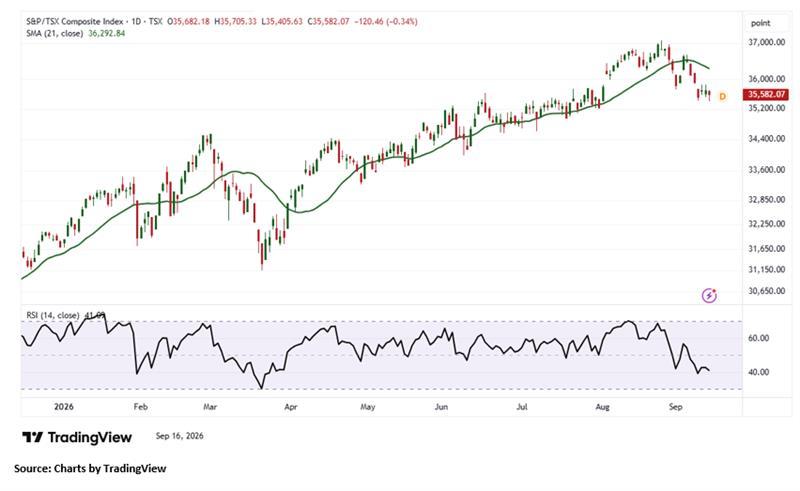Click the 32,850.00 price axis label
This screenshot has height=491, width=800.
point(766,199)
